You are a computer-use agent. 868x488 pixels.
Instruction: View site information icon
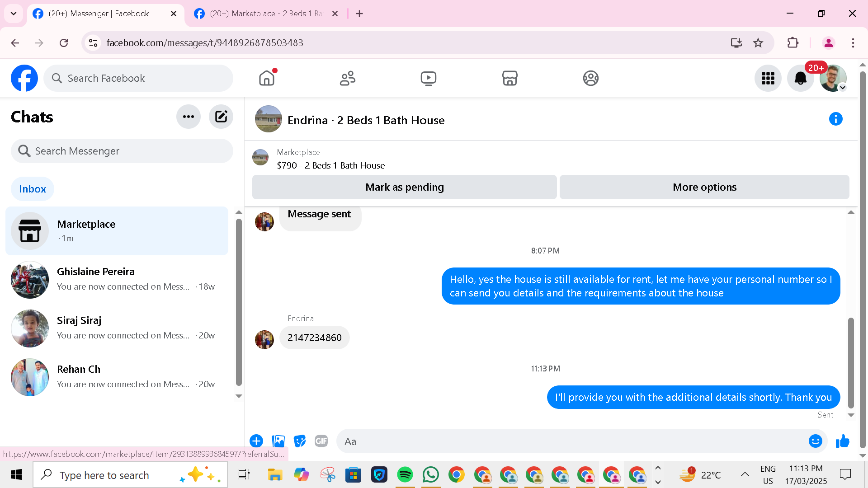[x=93, y=43]
